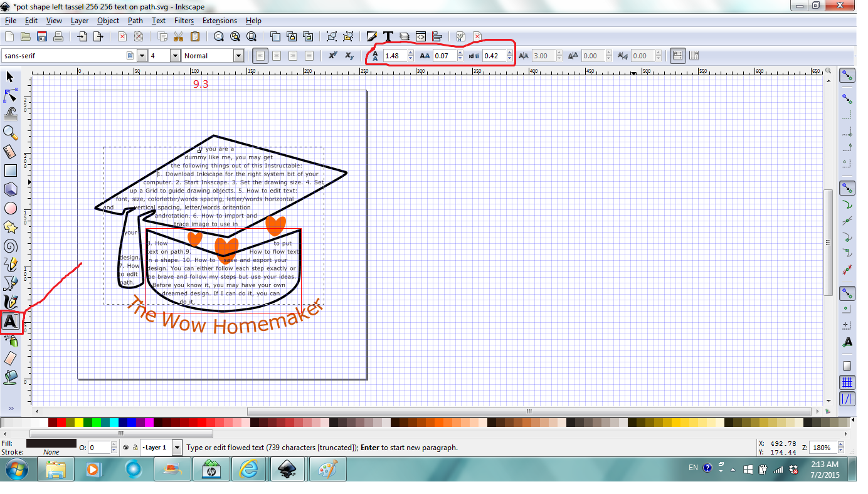Screen dimensions: 868x494
Task: Open the Edit menu
Action: pyautogui.click(x=31, y=21)
